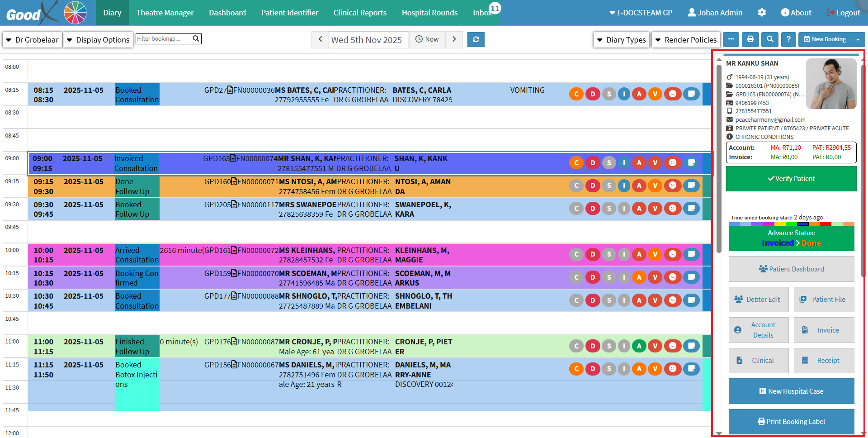Go to the Clinical Reports menu

point(360,13)
